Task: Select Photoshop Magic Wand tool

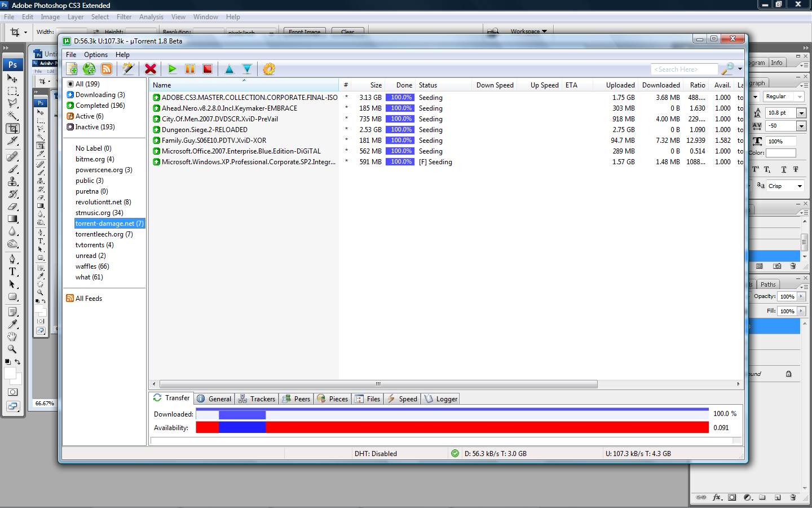Action: (x=12, y=116)
